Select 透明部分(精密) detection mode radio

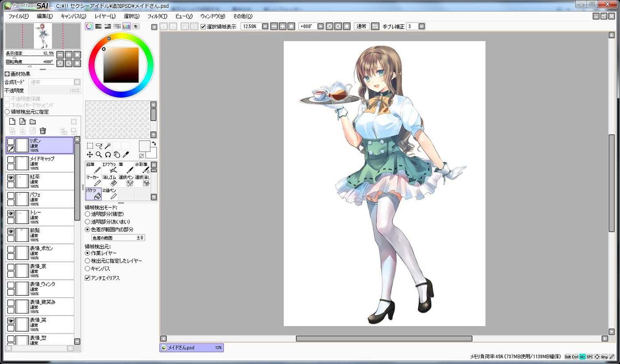tap(87, 214)
